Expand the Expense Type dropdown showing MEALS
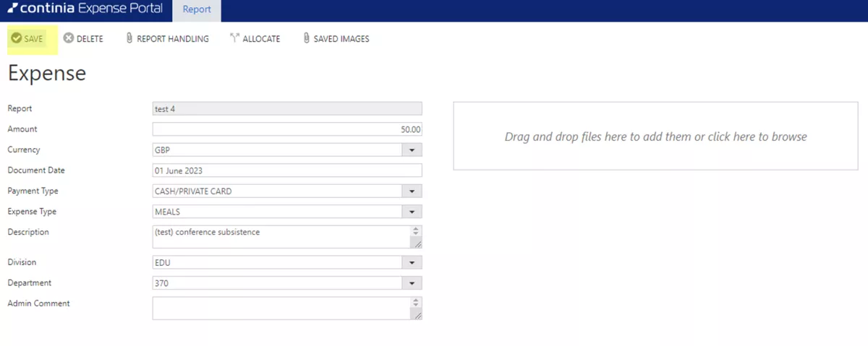 (x=412, y=212)
